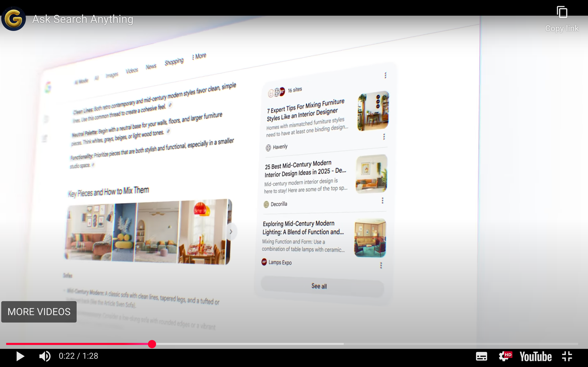Click the 0:22 / 1:28 time display
The width and height of the screenshot is (588, 367).
point(78,356)
